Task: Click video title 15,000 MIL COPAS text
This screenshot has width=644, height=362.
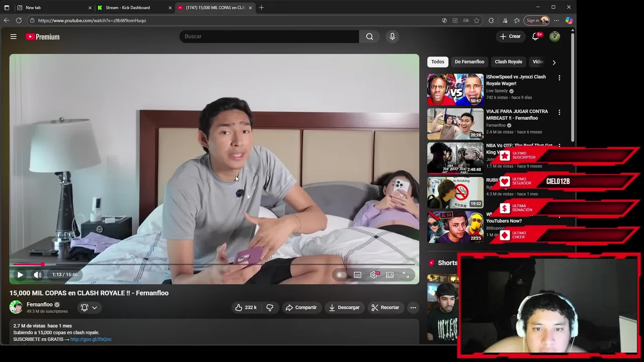Action: point(89,293)
